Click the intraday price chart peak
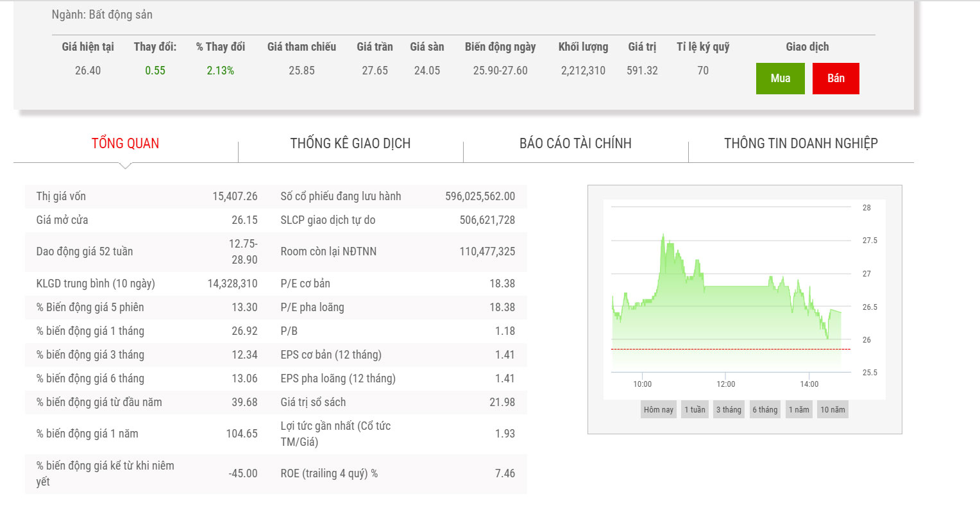 [x=663, y=235]
